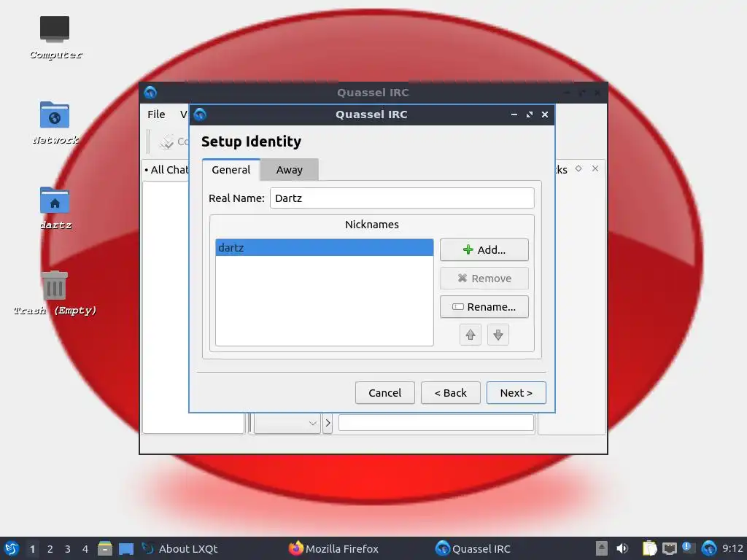Switch to About LXQt taskbar window
This screenshot has height=560, width=747.
(180, 548)
